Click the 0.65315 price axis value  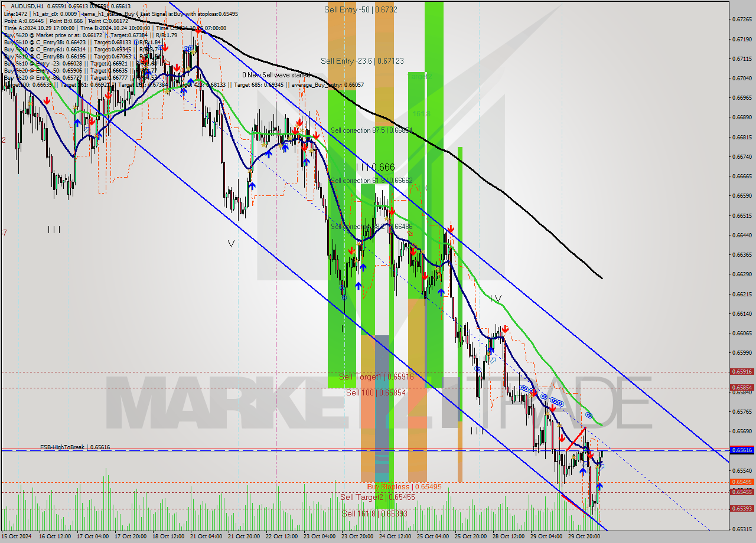point(742,529)
